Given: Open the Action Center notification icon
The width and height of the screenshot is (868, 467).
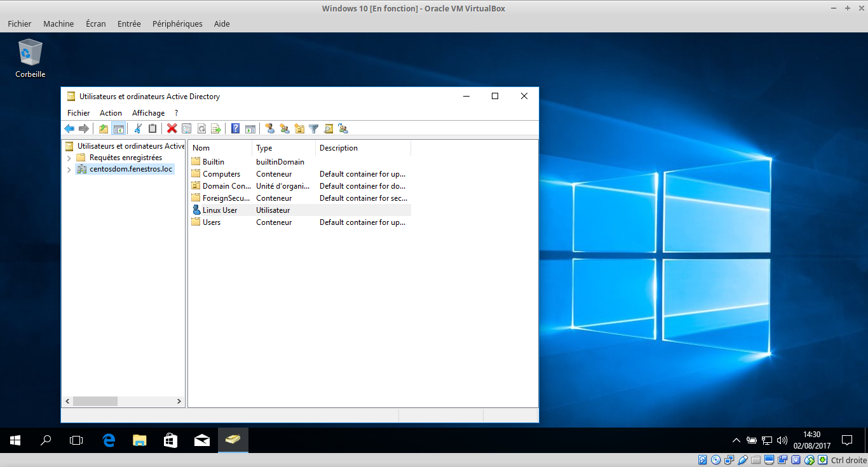Looking at the screenshot, I should coord(847,440).
